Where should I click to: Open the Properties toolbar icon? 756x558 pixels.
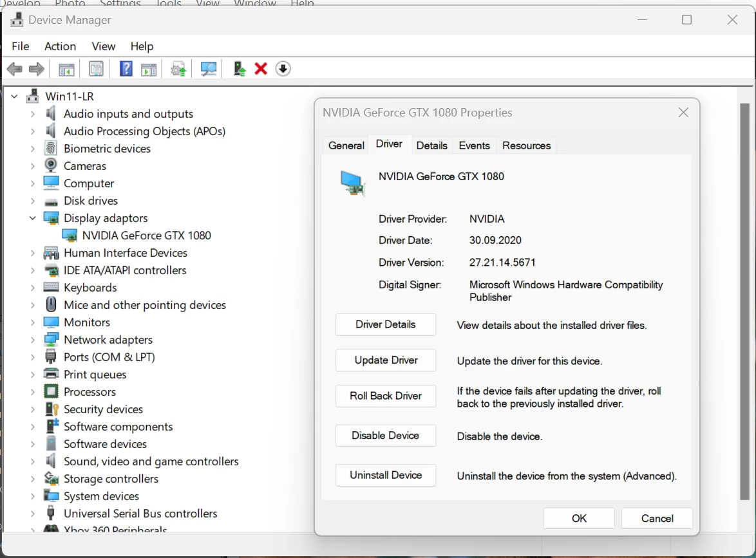coord(97,69)
